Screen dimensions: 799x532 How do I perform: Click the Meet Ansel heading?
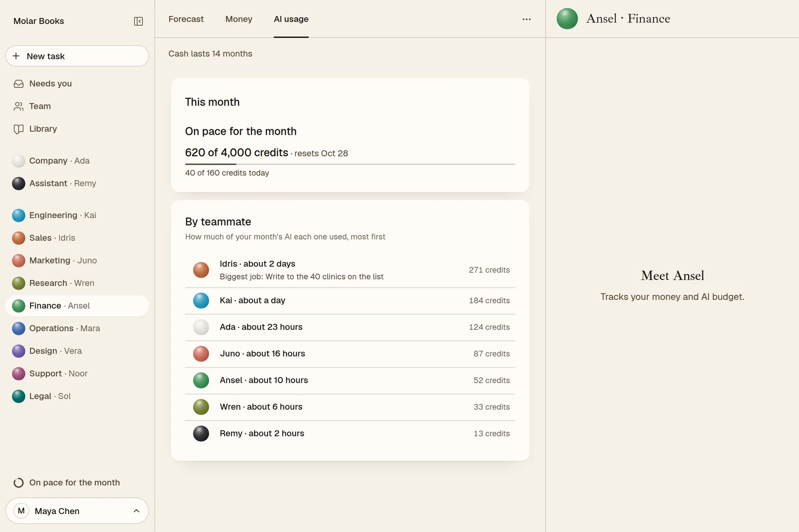pyautogui.click(x=672, y=275)
